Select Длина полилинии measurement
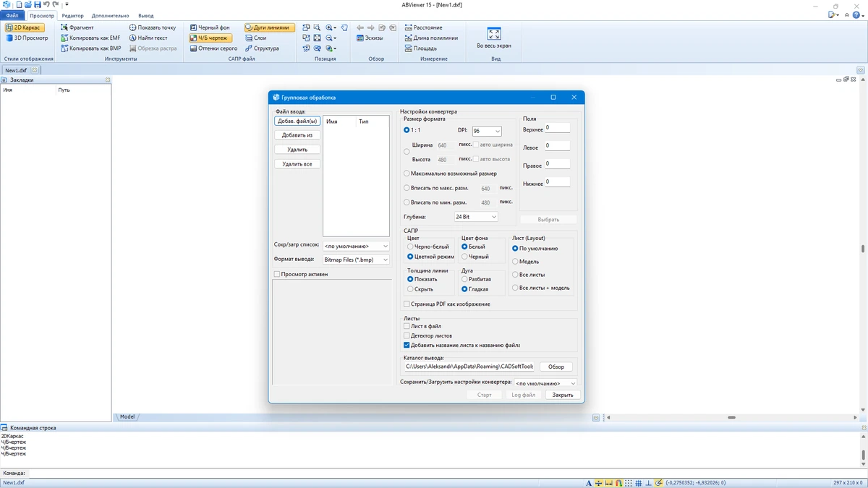The image size is (868, 488). (431, 38)
